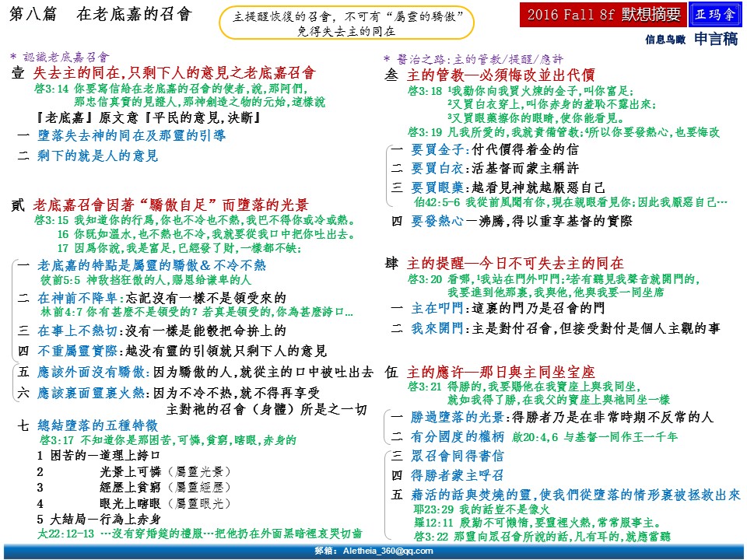Click section heading 叁 主的管教

coord(490,75)
